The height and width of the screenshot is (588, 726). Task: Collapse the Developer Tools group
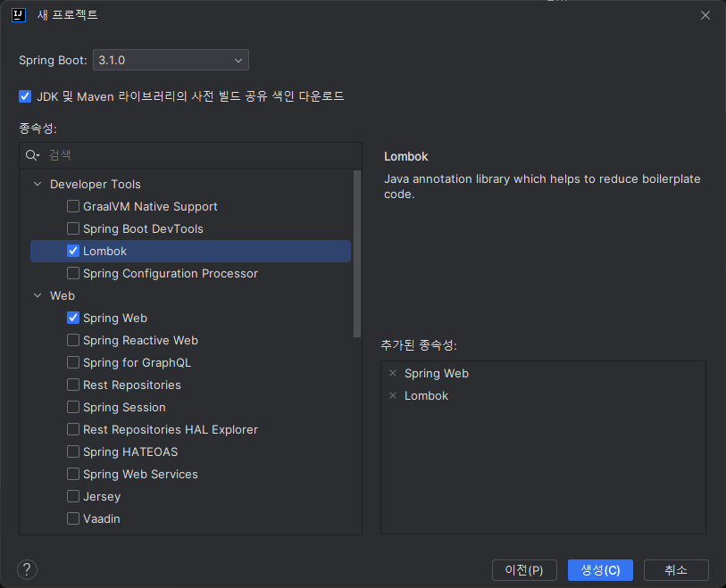(x=38, y=184)
